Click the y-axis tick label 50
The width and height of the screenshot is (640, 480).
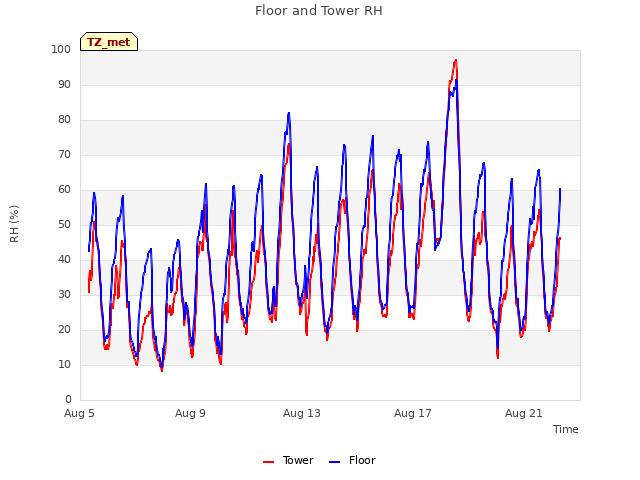pyautogui.click(x=64, y=224)
